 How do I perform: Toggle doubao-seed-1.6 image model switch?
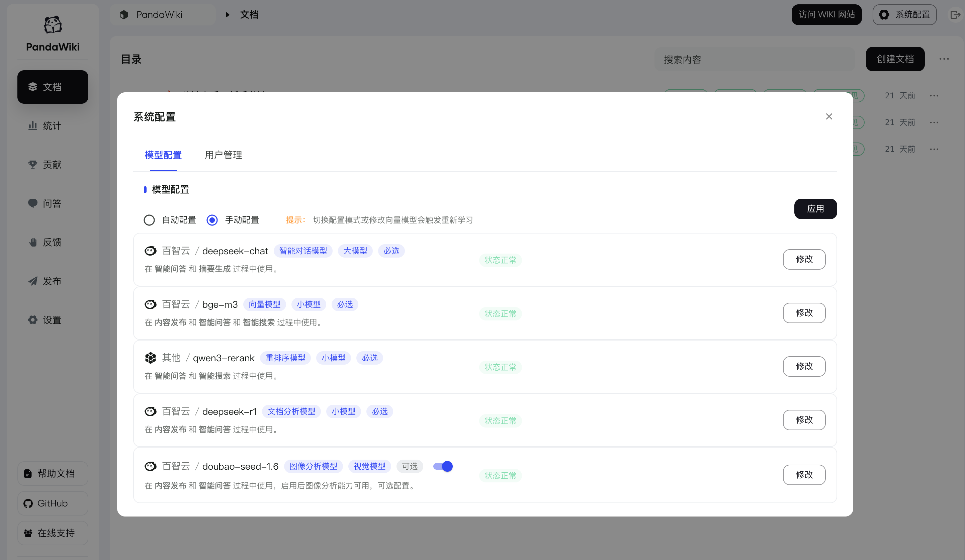(443, 466)
